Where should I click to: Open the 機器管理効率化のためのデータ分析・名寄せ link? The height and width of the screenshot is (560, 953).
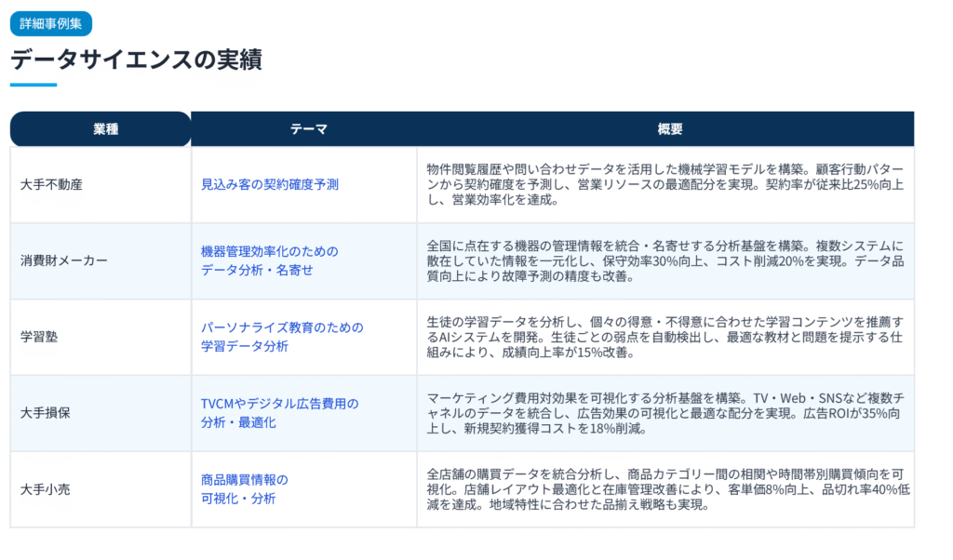coord(270,260)
